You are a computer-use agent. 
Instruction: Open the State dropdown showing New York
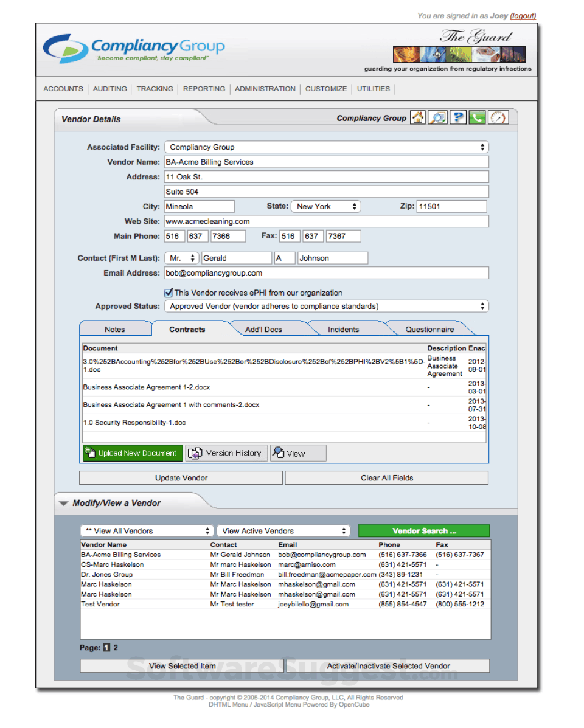pos(325,207)
